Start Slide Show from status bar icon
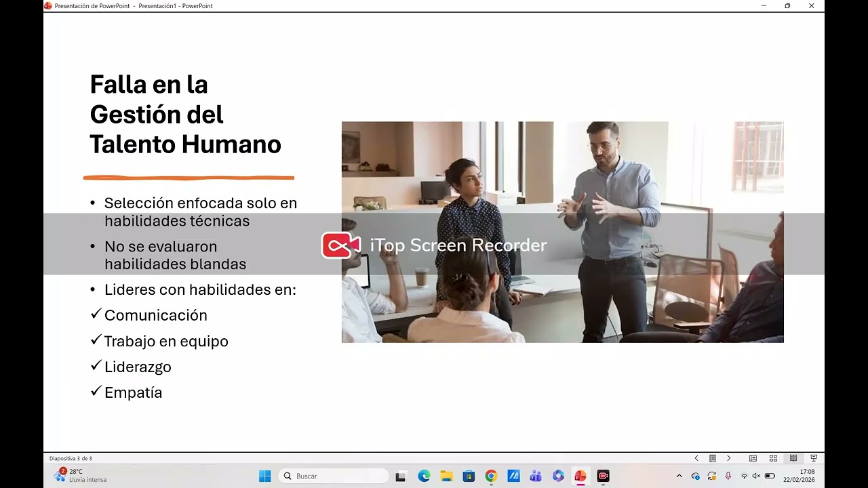The height and width of the screenshot is (488, 868). [814, 458]
